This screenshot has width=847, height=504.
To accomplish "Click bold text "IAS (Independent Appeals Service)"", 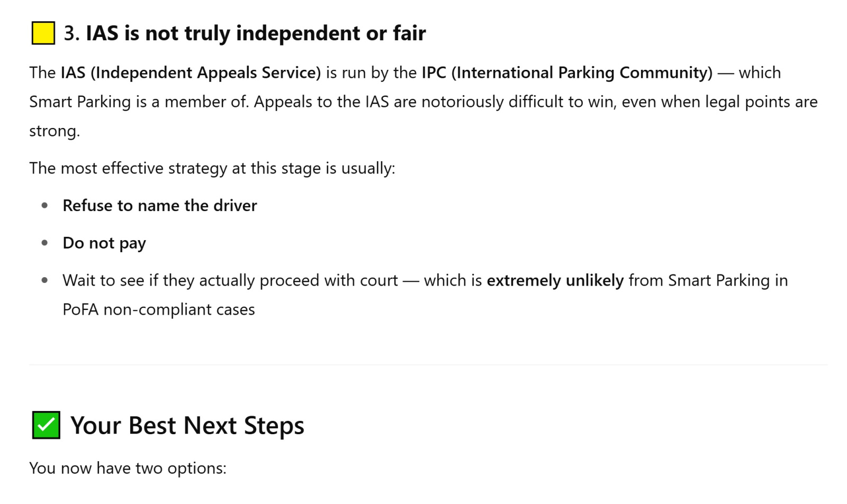I will click(191, 72).
